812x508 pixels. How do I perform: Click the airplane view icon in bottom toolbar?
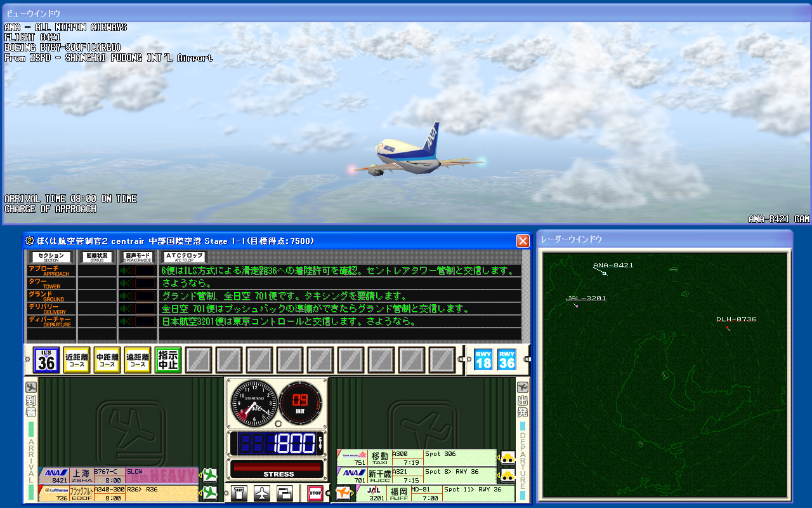[262, 493]
